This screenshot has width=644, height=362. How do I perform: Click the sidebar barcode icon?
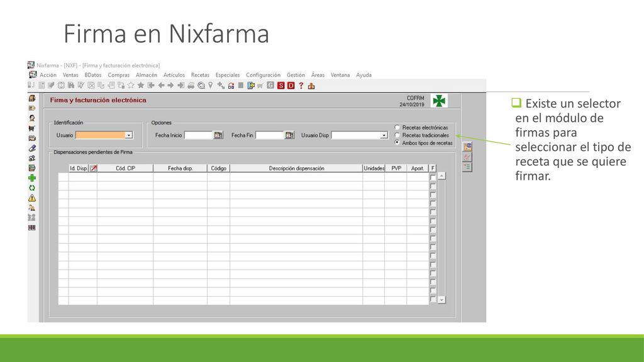[32, 228]
